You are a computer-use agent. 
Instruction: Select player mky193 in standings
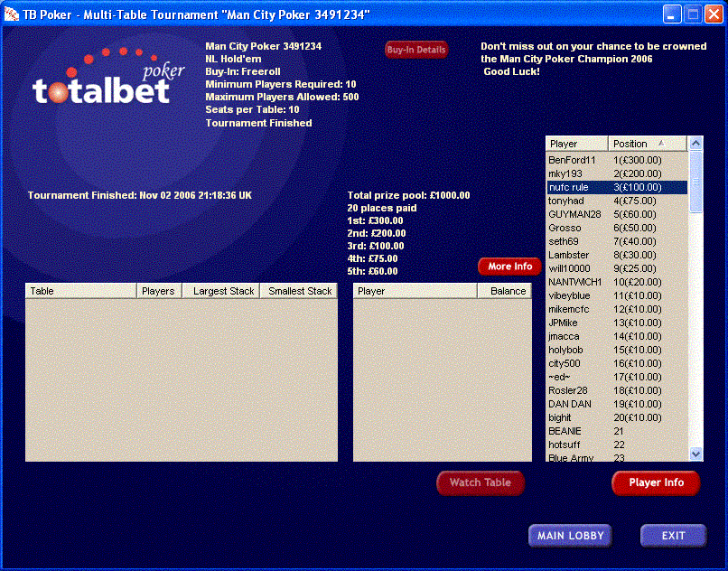point(565,173)
